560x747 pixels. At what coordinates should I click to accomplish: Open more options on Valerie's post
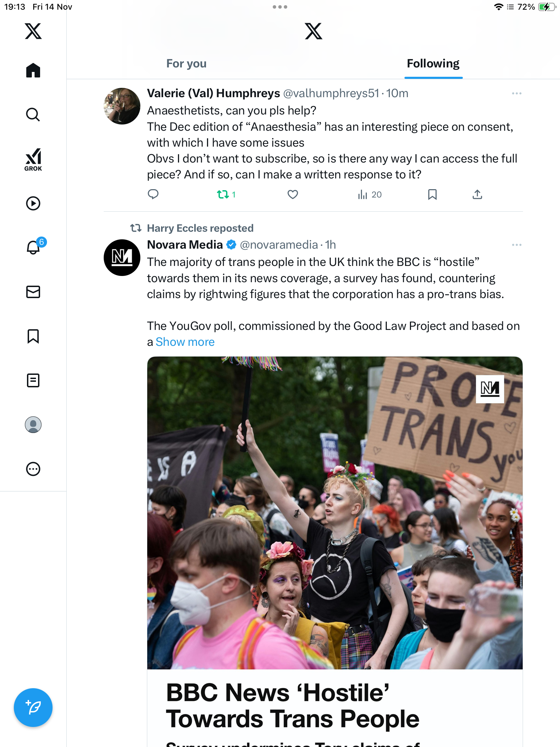(516, 93)
